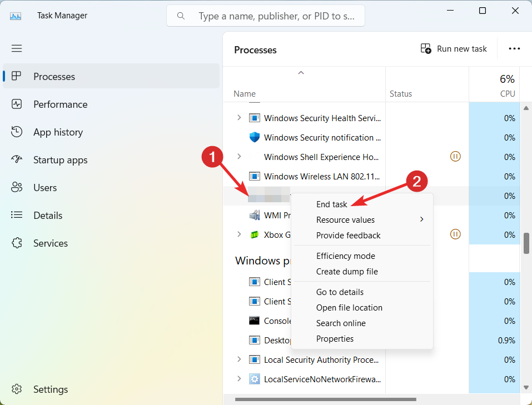Expand LocalServiceNoNetworkFirewall row
The image size is (532, 405).
pos(239,378)
